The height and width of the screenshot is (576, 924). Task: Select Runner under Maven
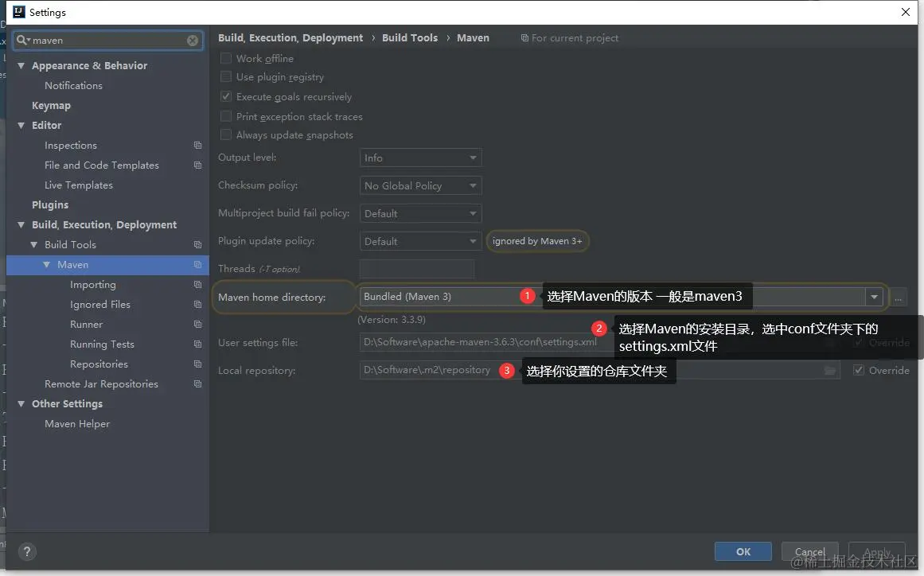pos(86,325)
